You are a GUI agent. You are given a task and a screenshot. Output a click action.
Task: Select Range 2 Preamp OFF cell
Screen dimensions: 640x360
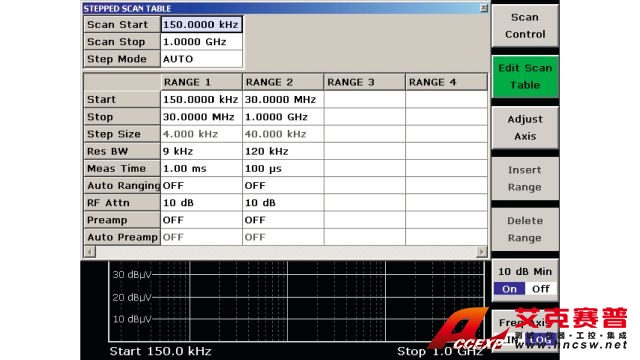(283, 220)
